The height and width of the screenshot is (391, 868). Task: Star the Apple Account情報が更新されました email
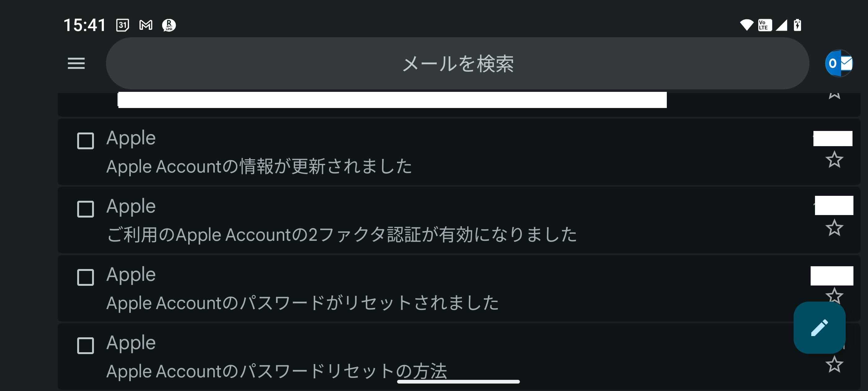click(x=834, y=160)
